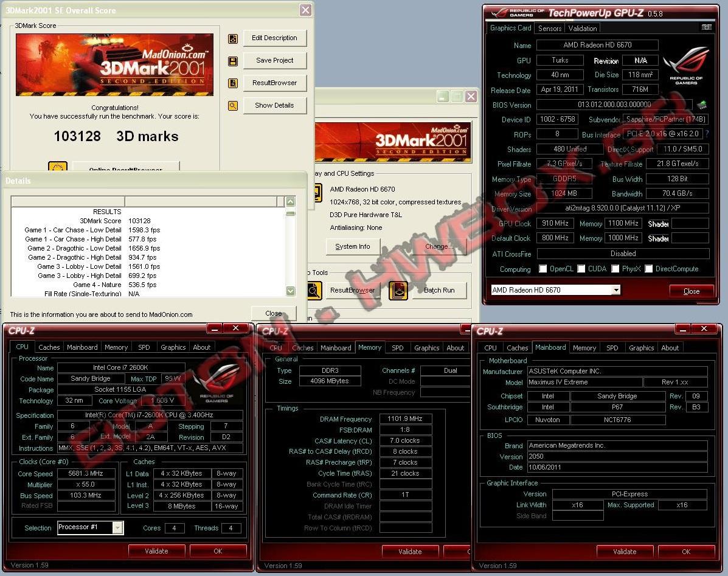Screen dimensions: 728x576
Task: Click the Save Project floppy icon
Action: click(233, 61)
